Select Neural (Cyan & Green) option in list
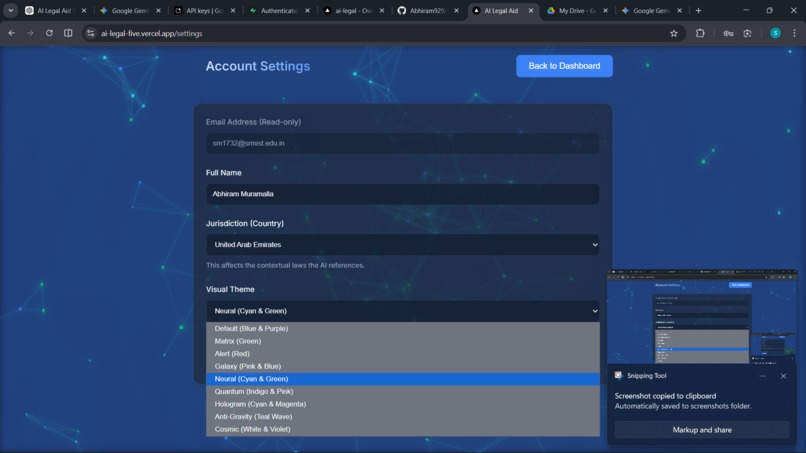The image size is (806, 453). [402, 379]
